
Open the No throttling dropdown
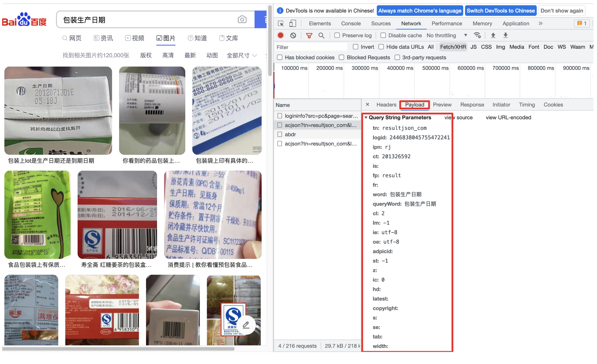click(447, 35)
